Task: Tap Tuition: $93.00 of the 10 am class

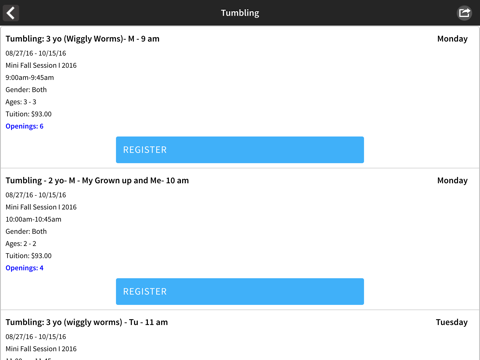Action: 28,256
